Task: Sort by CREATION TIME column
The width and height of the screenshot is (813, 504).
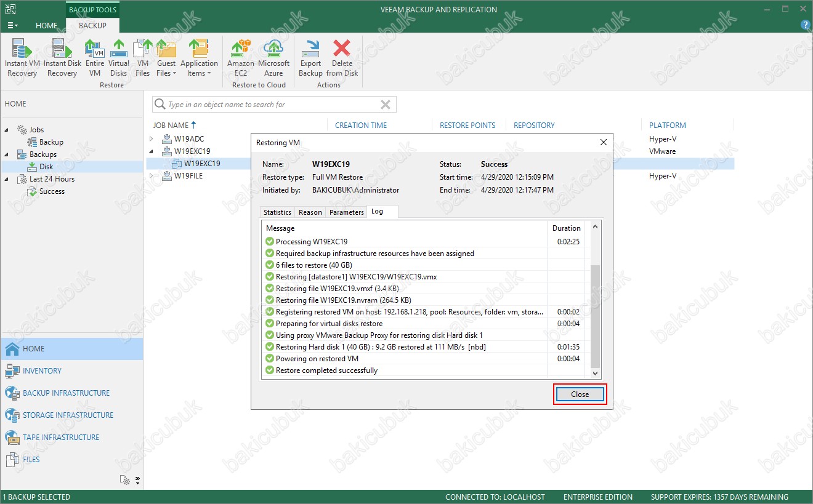Action: 361,125
